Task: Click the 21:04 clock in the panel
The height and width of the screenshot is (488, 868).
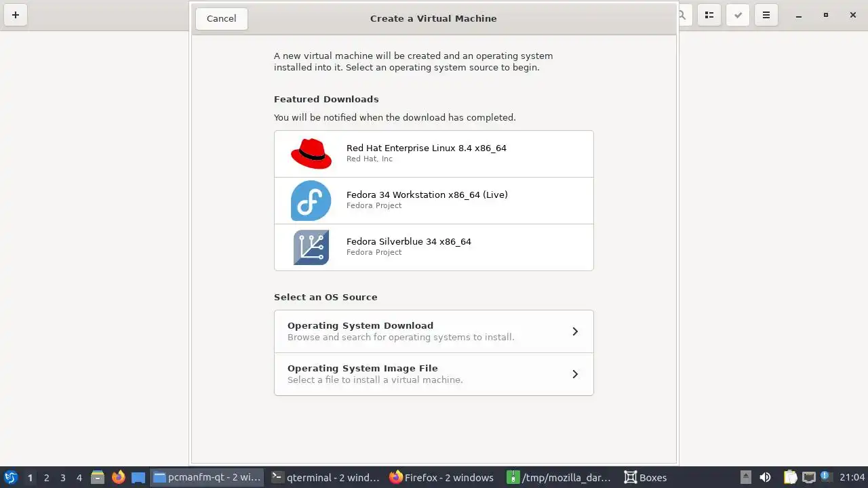Action: point(852,477)
